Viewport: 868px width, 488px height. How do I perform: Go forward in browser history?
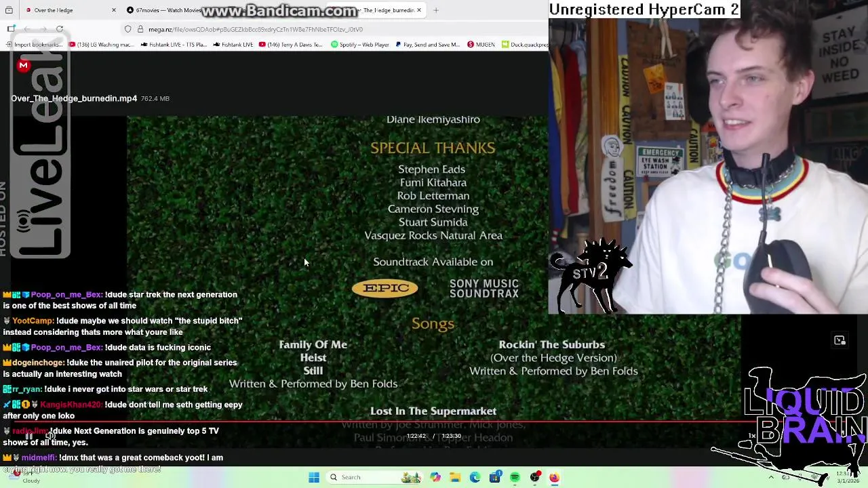[43, 29]
